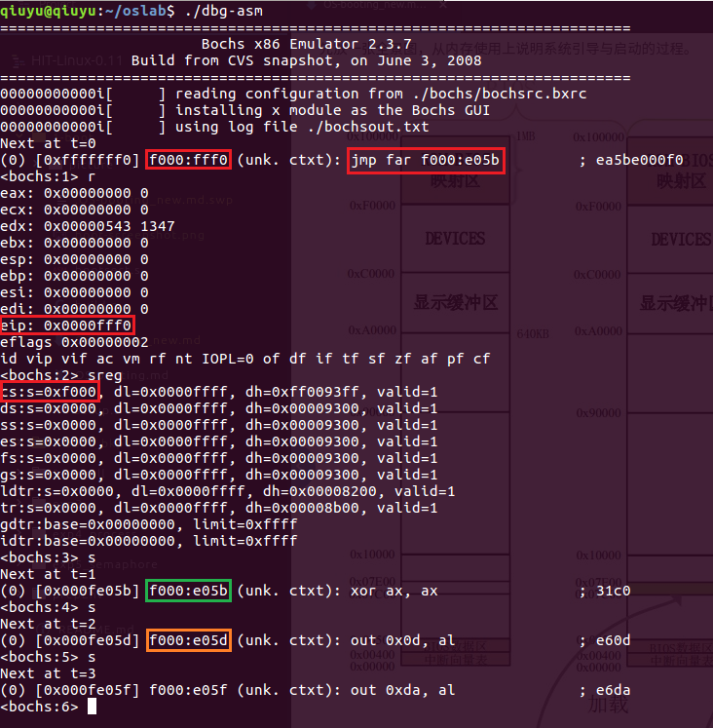Click the "f000:e05f" segment address

pos(188,690)
